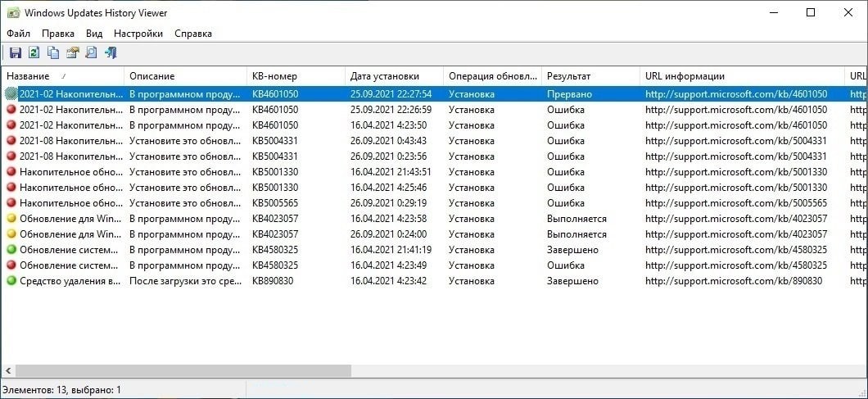Click the Find magnifier toolbar icon

coord(92,52)
